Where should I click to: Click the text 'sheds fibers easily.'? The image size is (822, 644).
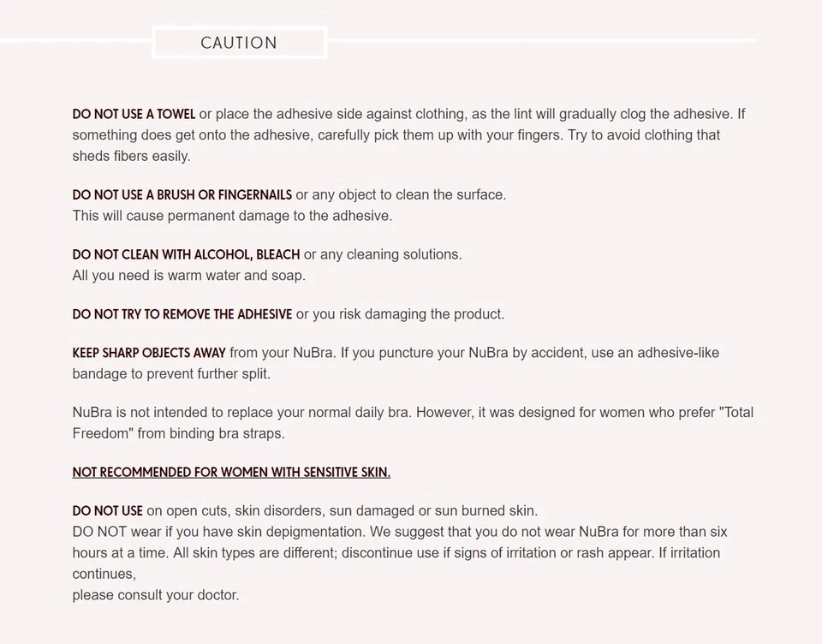coord(131,156)
